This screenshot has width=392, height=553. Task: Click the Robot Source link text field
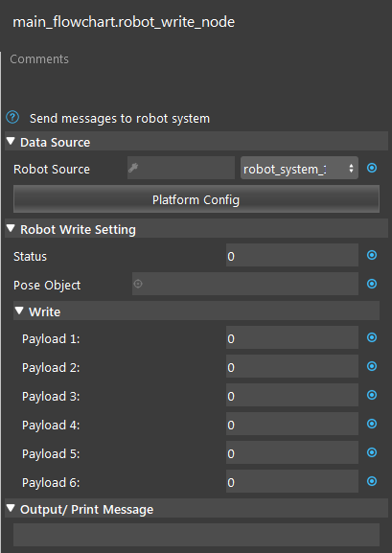181,168
